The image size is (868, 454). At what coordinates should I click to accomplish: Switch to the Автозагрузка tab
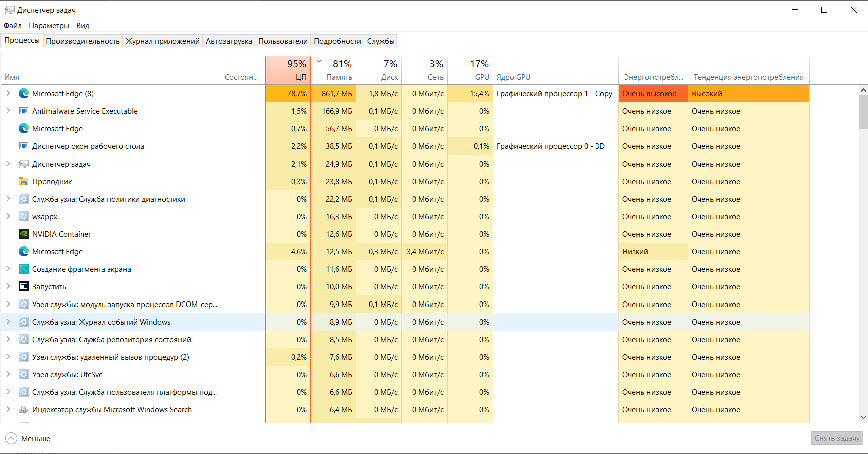229,41
